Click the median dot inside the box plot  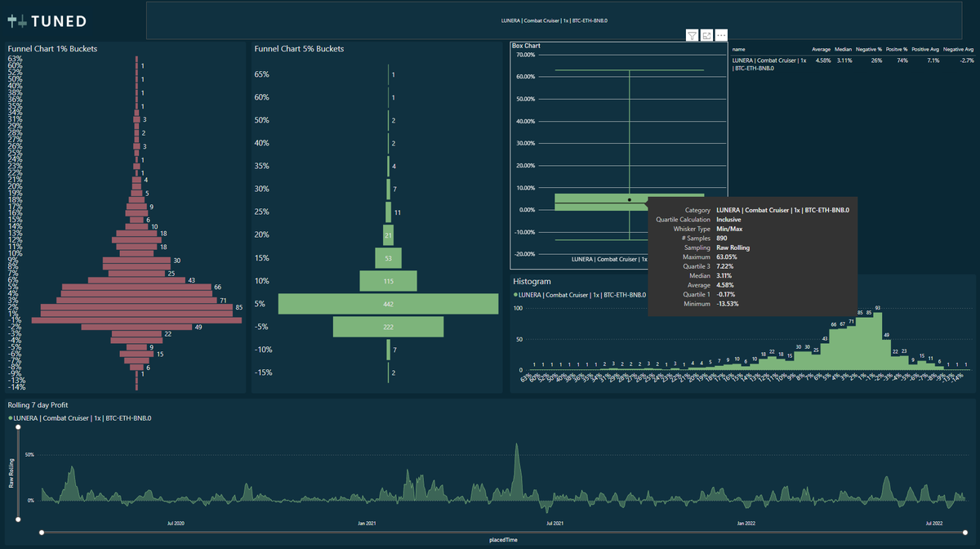point(629,199)
